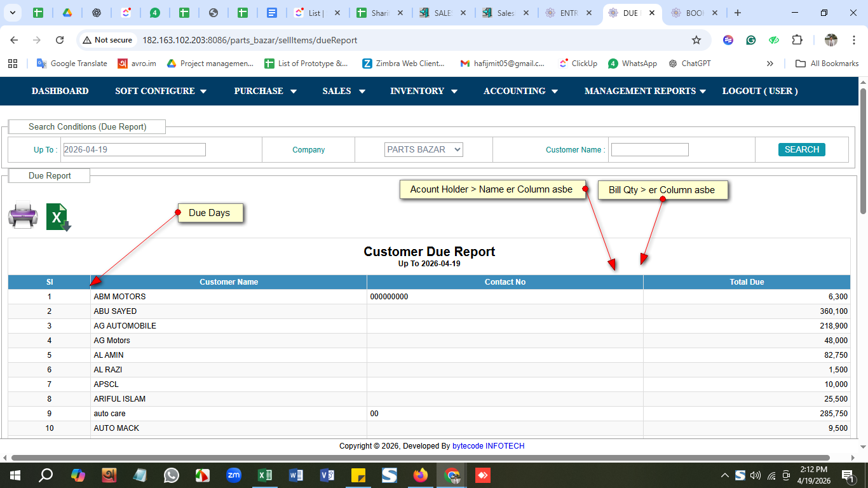Click the Up To date field

coord(134,149)
